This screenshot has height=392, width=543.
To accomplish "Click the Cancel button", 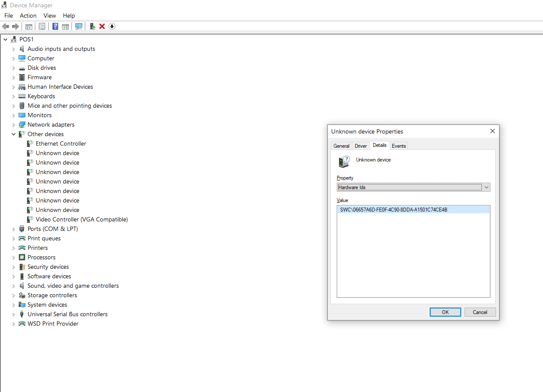I will [x=480, y=312].
